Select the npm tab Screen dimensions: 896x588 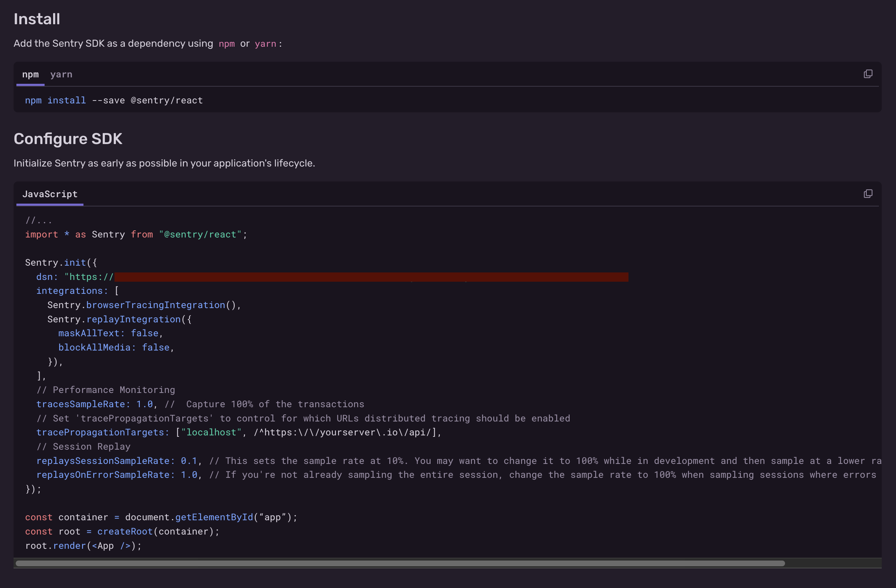pos(30,75)
